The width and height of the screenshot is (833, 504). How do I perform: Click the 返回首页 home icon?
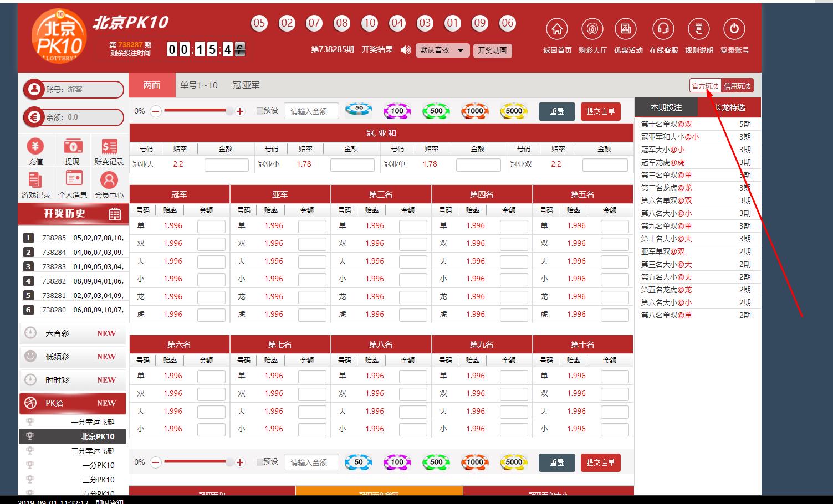(557, 29)
